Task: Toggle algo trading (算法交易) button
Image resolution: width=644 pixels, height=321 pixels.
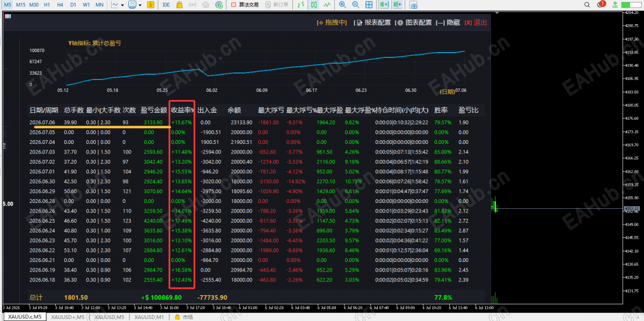Action: 245,4
